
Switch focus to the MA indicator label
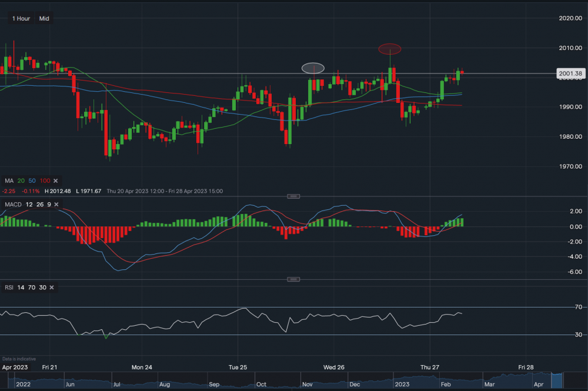(x=8, y=181)
